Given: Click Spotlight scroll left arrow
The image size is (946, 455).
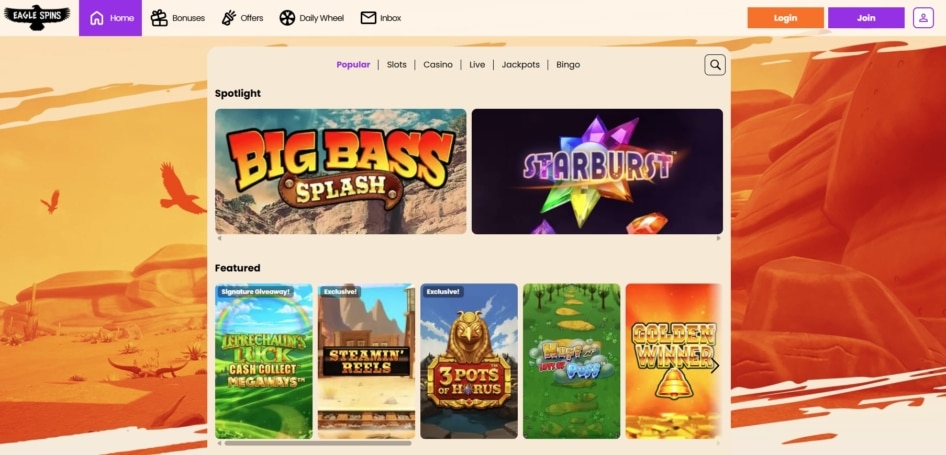Looking at the screenshot, I should (x=219, y=238).
